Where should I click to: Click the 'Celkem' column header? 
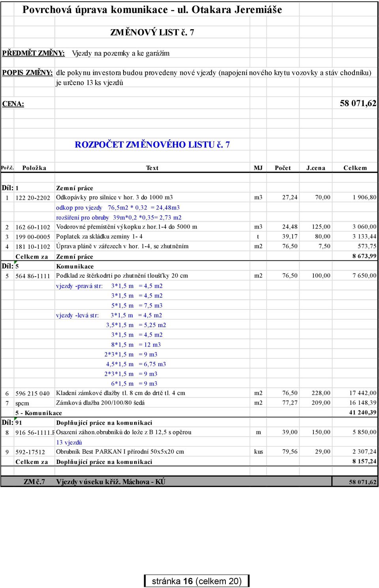(x=355, y=168)
